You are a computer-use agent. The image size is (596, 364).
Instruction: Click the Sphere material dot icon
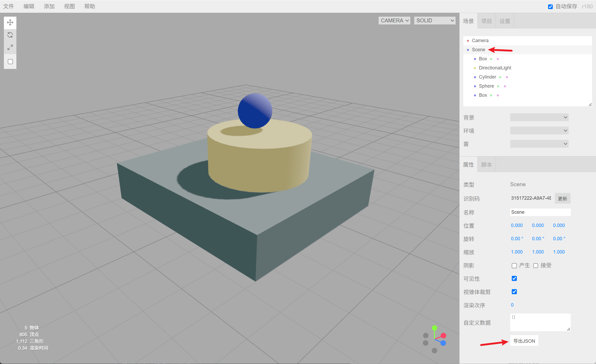[505, 86]
